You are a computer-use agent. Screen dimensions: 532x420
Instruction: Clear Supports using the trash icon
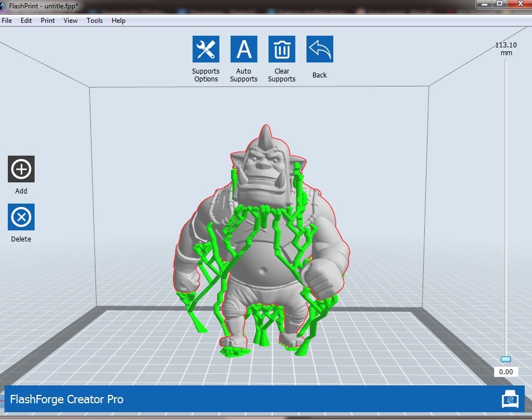pos(281,49)
